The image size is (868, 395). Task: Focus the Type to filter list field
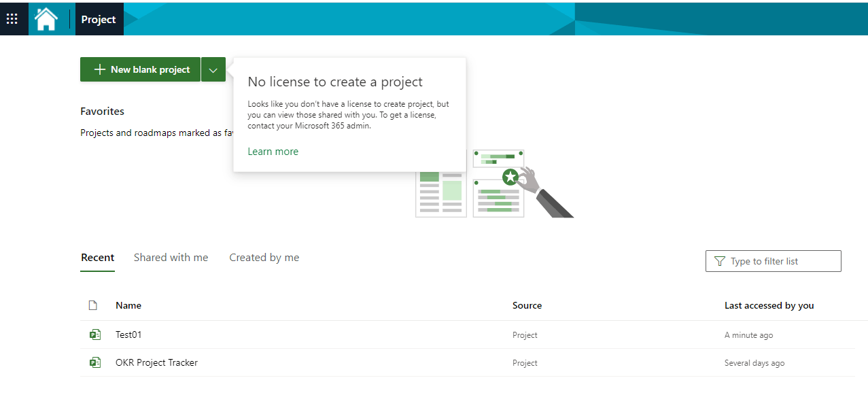(x=774, y=261)
